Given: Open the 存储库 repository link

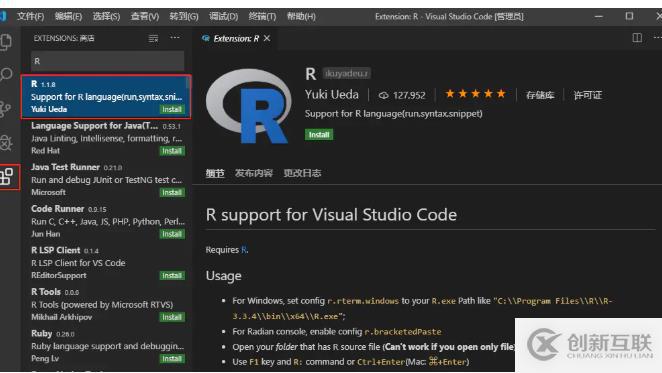Looking at the screenshot, I should 540,95.
